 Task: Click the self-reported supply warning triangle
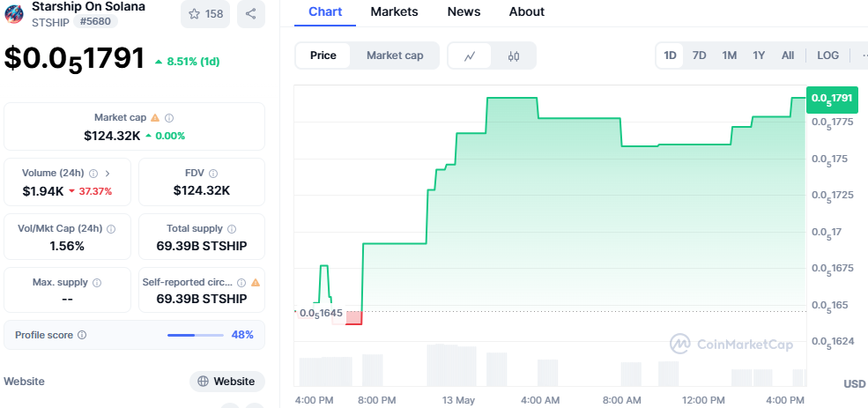pos(256,282)
